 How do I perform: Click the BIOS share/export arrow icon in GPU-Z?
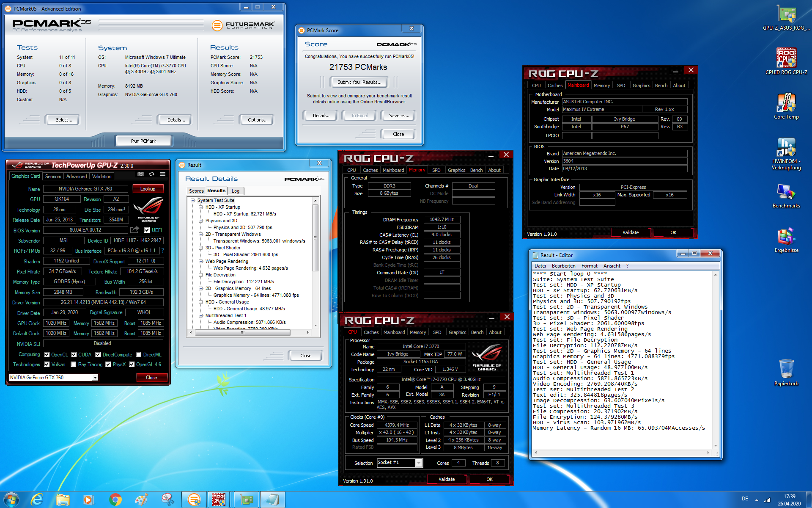click(134, 230)
